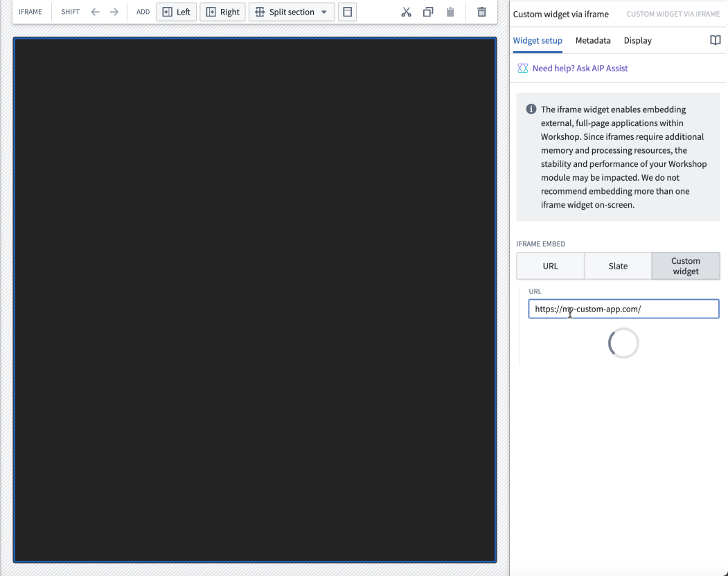This screenshot has width=728, height=576.
Task: Keep Custom widget embed selected
Action: click(685, 266)
